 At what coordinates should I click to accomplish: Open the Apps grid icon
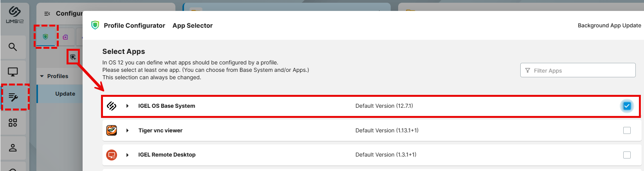[x=13, y=123]
